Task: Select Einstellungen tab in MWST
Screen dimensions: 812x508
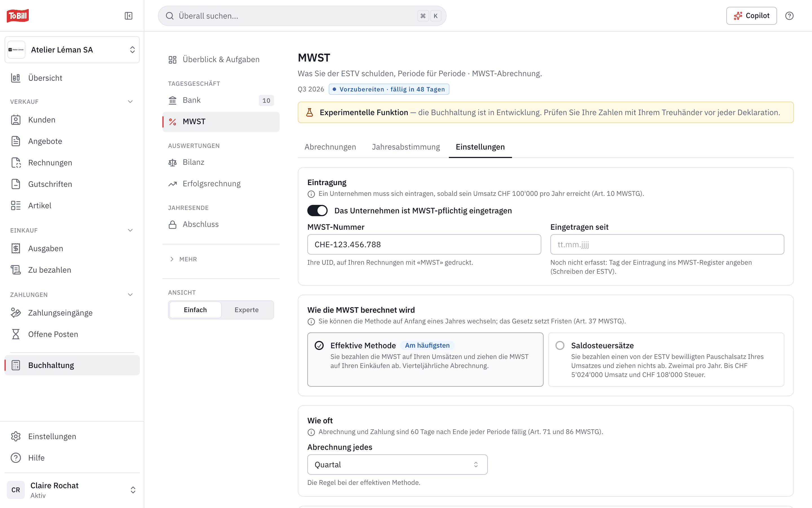Action: pos(480,147)
